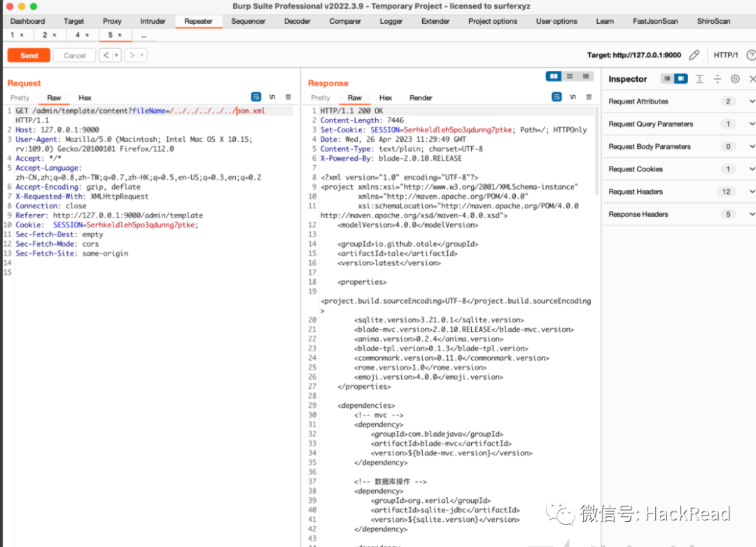
Task: Select Response Pretty view tab
Action: click(x=321, y=98)
